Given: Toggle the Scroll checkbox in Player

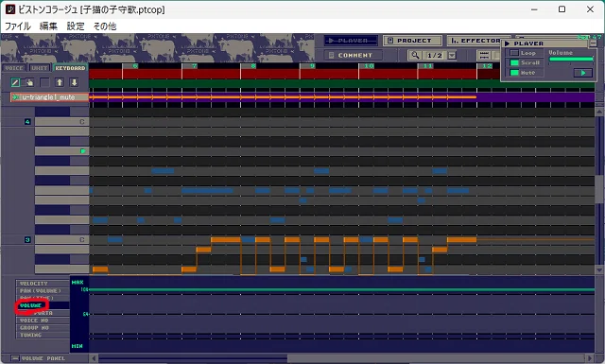Looking at the screenshot, I should pos(514,62).
